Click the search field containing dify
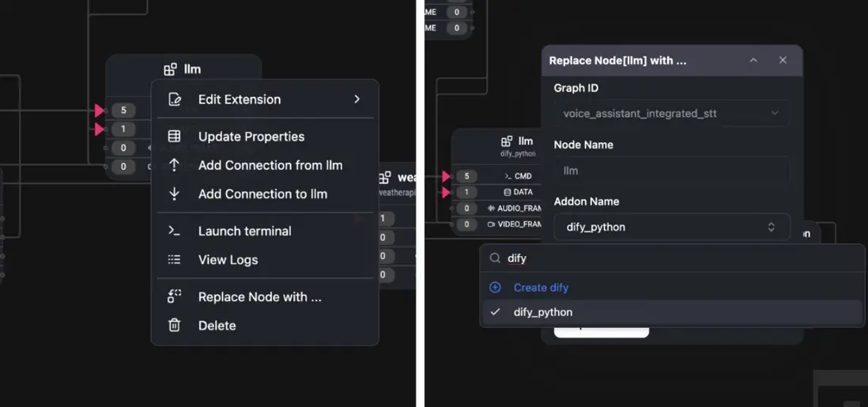The width and height of the screenshot is (868, 407). (672, 258)
